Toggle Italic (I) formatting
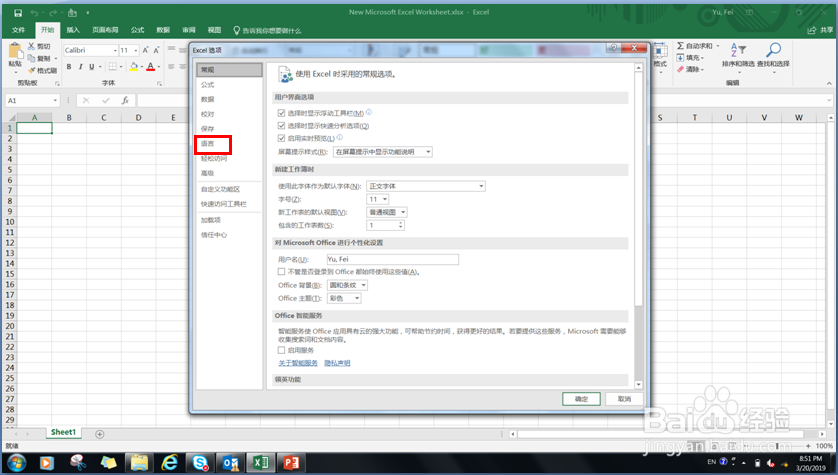Viewport: 838px width, 475px height. tap(80, 66)
